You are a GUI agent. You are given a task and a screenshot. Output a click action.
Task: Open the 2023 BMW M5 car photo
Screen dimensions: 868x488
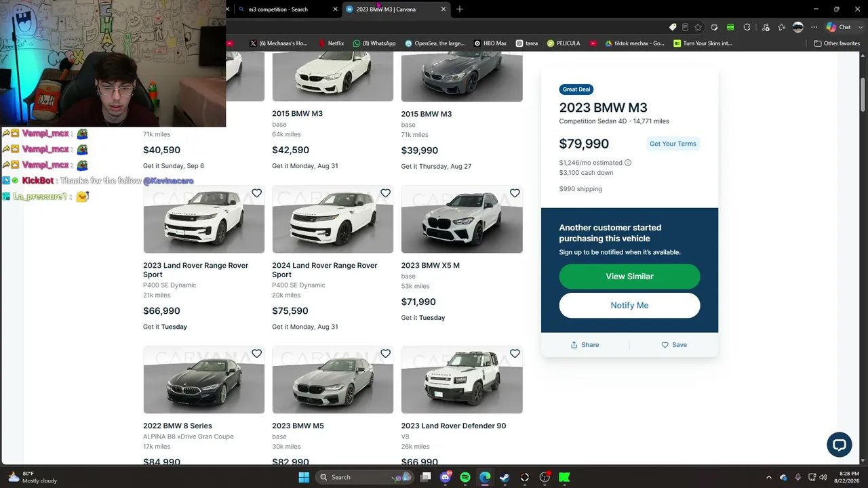tap(333, 380)
